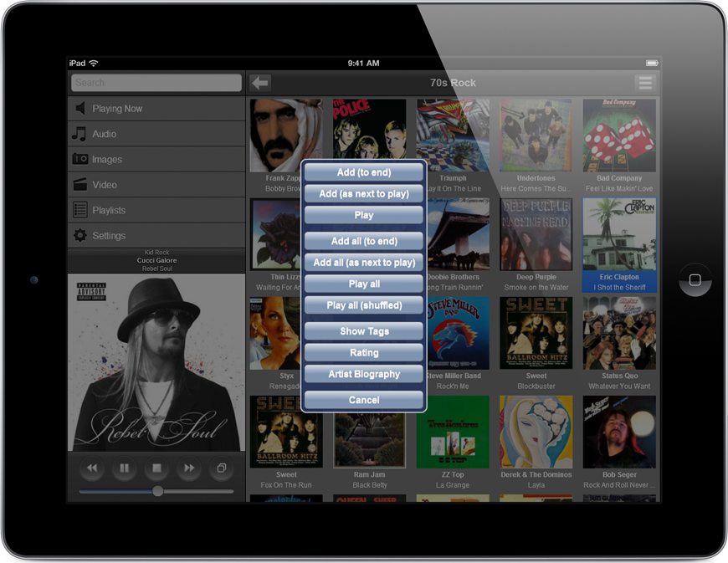
Task: Click the camera Images icon
Action: (79, 159)
